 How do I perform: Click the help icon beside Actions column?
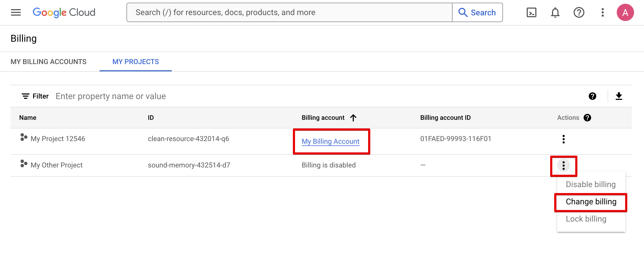587,118
